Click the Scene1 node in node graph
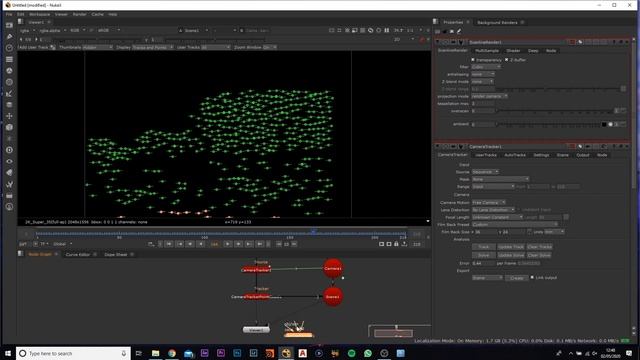 tap(333, 297)
